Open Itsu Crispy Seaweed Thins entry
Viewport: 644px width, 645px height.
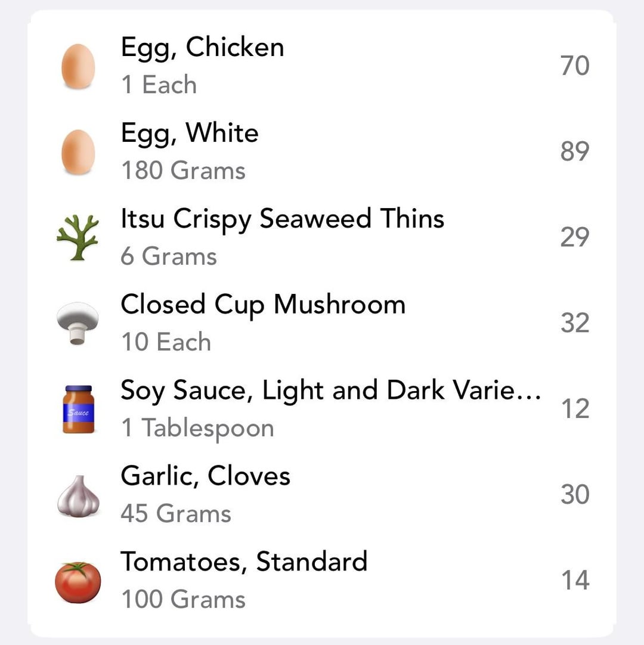tap(322, 237)
